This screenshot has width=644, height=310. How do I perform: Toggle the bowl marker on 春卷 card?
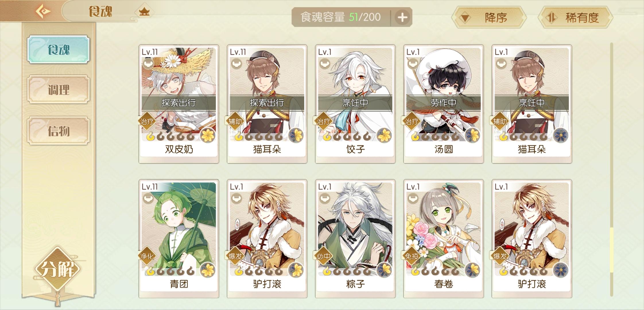tap(413, 198)
